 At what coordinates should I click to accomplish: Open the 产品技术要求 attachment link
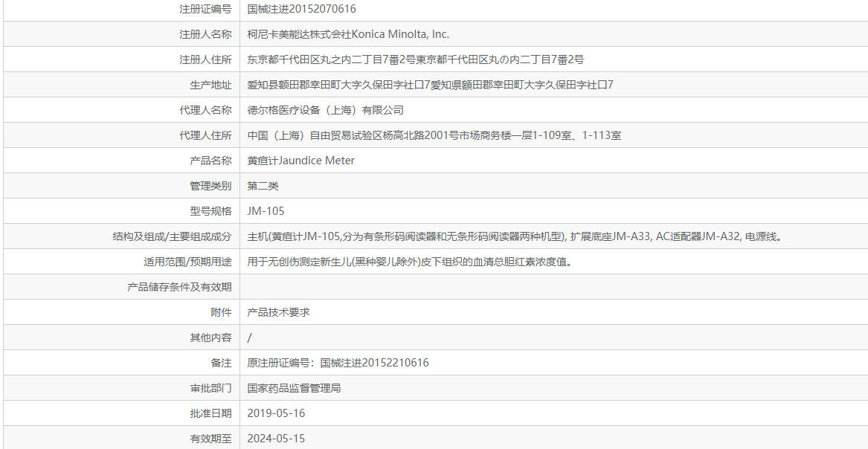coord(278,312)
